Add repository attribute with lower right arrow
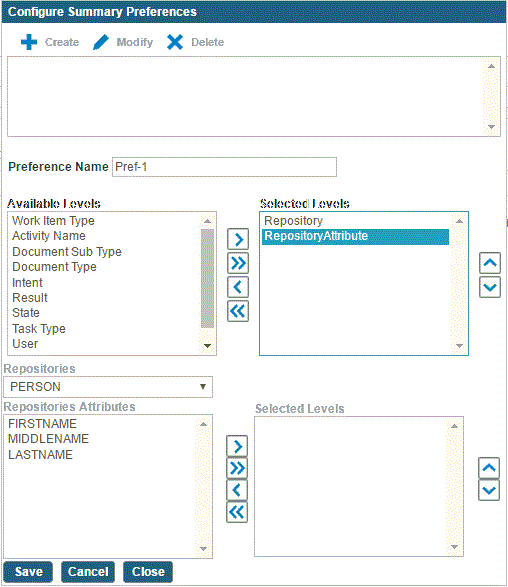Screen dimensions: 508x587 [237, 446]
